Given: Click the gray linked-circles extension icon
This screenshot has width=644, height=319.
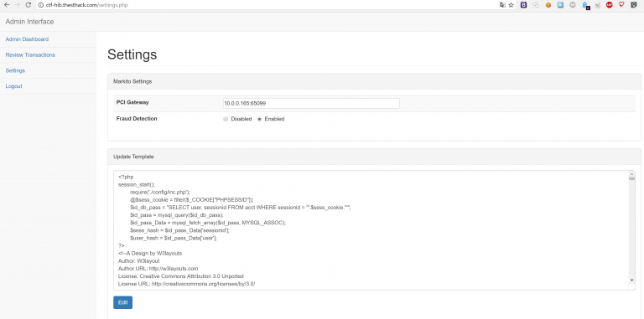Looking at the screenshot, I should (536, 5).
